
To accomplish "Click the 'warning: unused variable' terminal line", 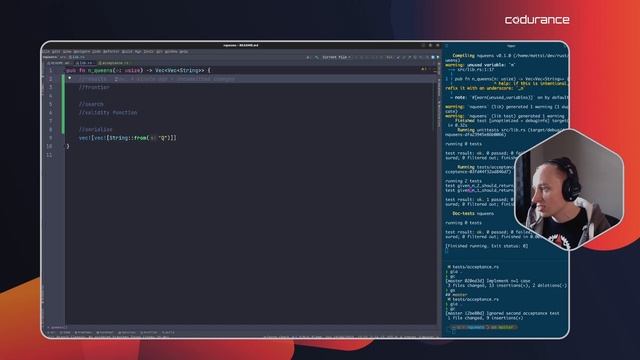I will pos(480,65).
